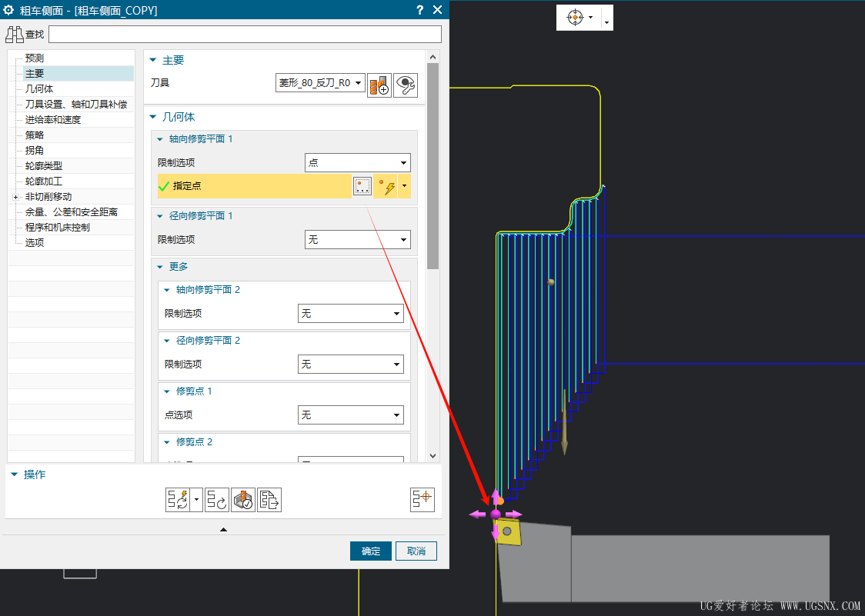Click the magenta right arrow handle
865x616 pixels.
coord(513,514)
